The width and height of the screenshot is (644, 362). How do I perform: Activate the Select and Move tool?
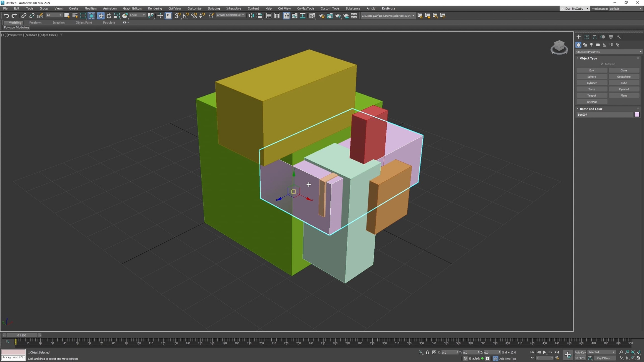tap(101, 16)
